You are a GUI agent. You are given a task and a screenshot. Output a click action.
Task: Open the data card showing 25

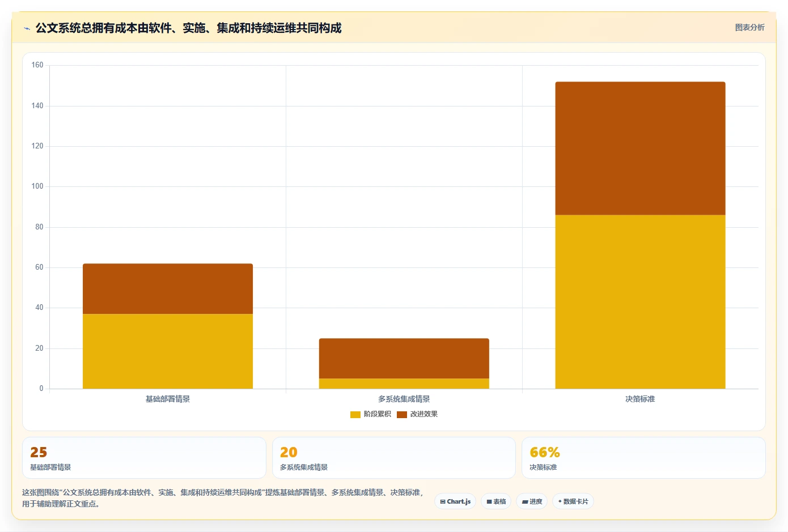pos(144,458)
